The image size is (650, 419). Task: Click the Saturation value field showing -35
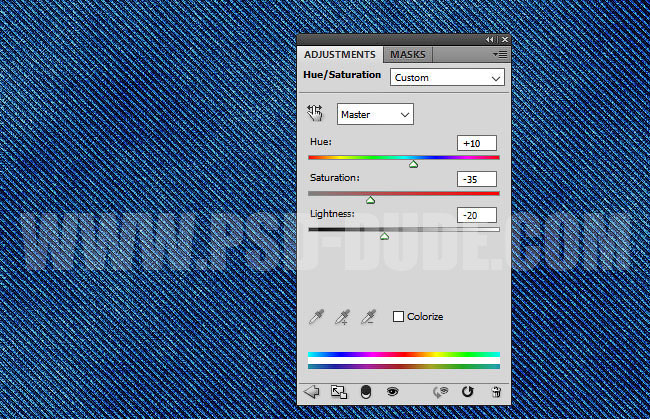click(x=477, y=179)
